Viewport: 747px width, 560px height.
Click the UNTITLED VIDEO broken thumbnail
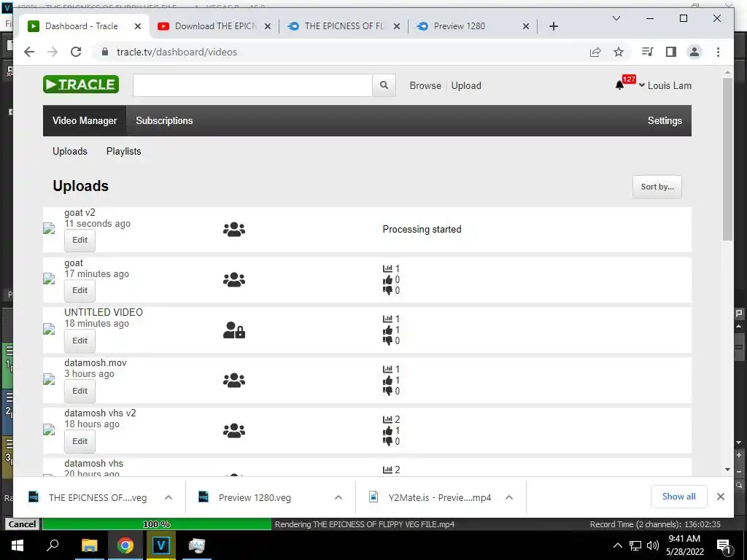click(x=49, y=329)
